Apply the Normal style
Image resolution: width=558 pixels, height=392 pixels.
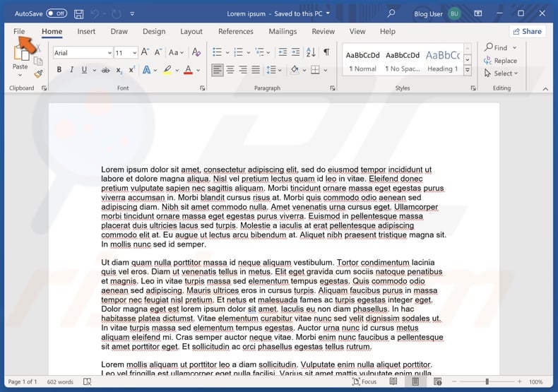click(x=362, y=61)
